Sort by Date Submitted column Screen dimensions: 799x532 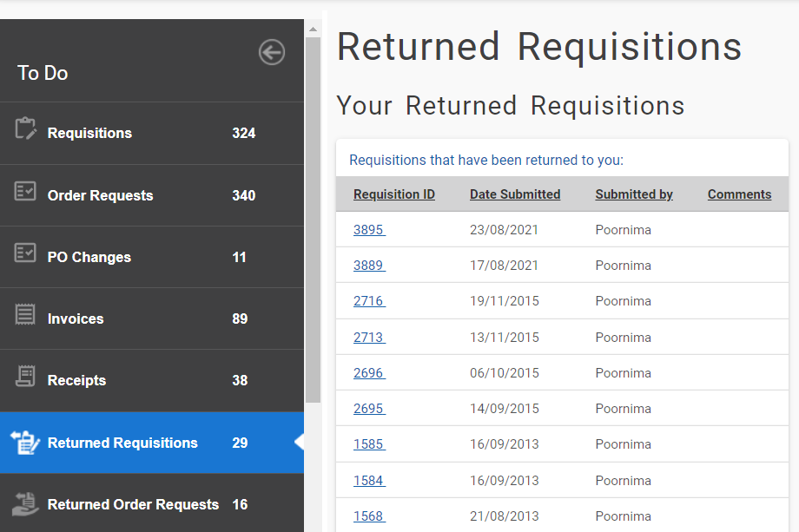[x=515, y=194]
